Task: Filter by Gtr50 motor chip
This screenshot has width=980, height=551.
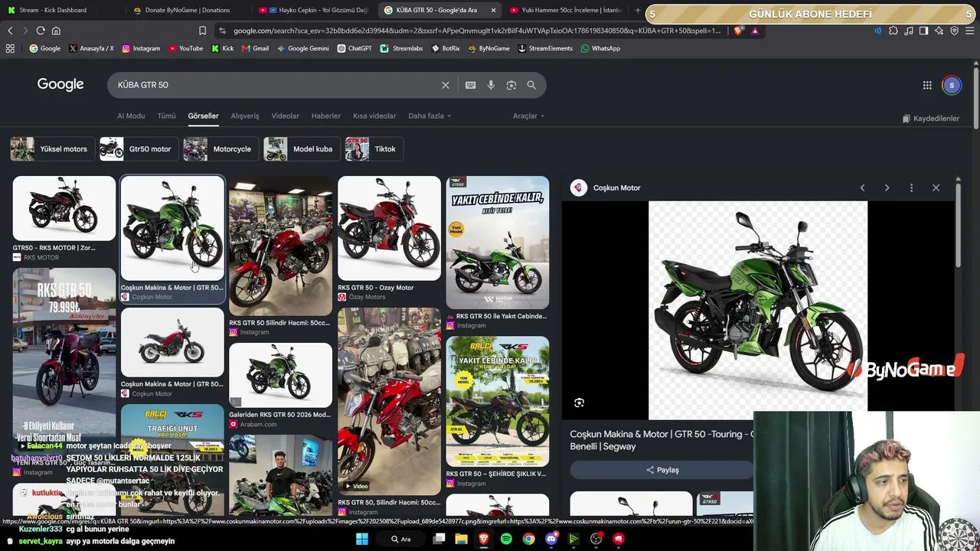Action: [x=138, y=149]
